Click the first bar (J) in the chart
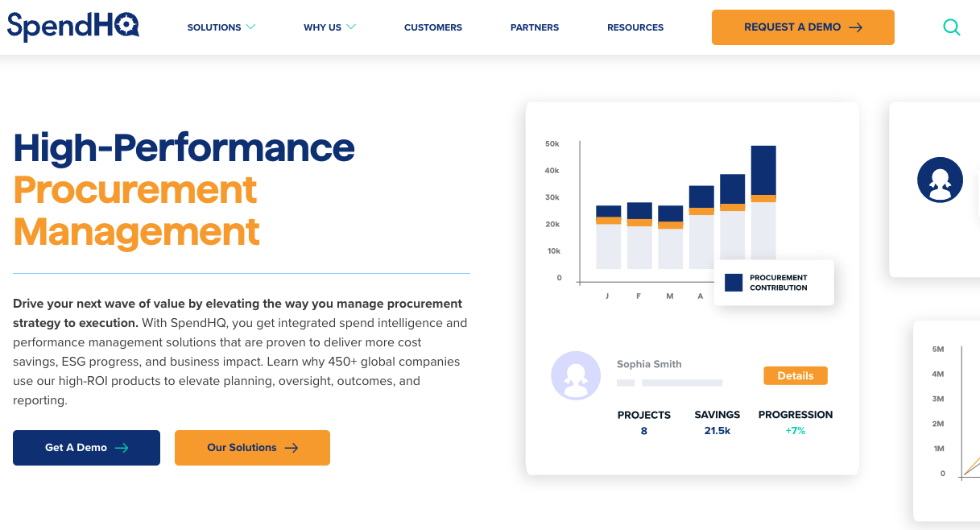The height and width of the screenshot is (530, 980). click(x=608, y=237)
